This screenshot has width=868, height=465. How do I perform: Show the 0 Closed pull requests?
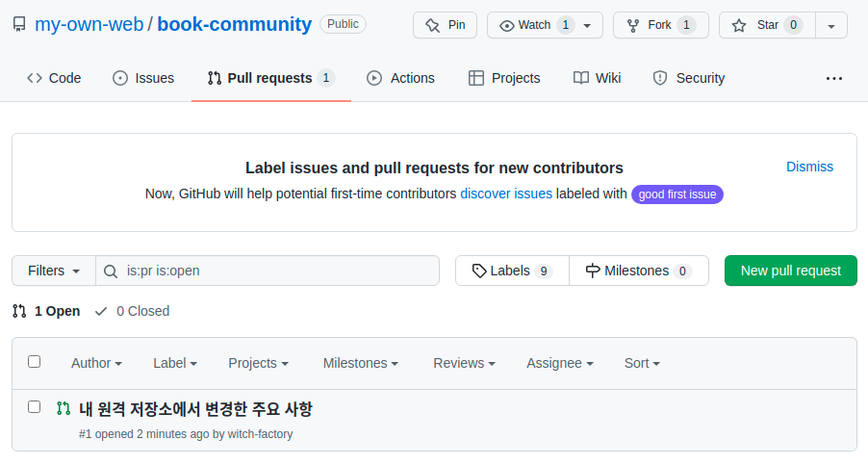coord(132,311)
